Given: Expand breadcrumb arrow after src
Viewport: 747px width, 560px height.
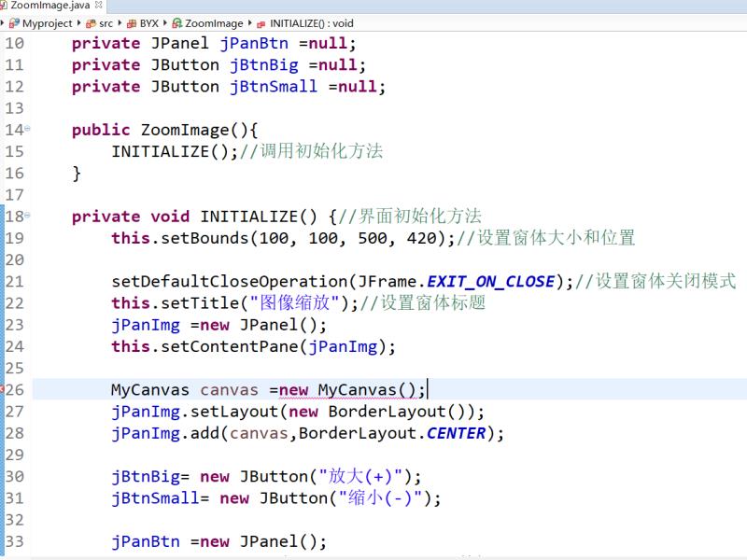Looking at the screenshot, I should [120, 22].
